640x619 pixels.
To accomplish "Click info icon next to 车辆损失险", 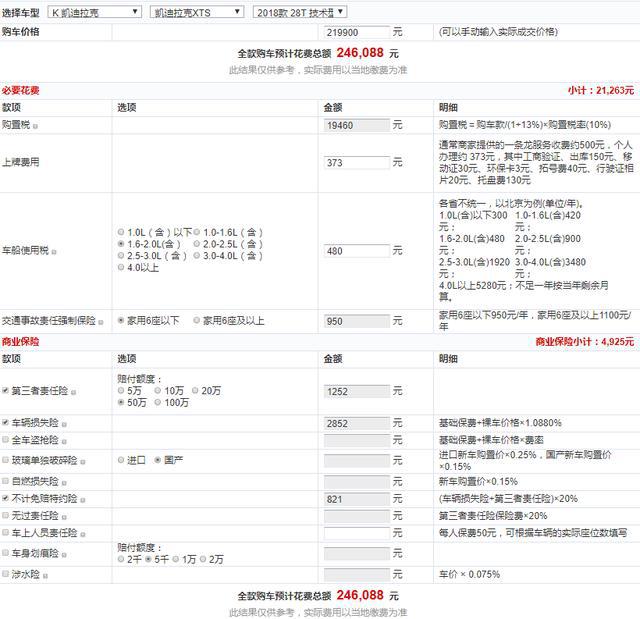I will 64,424.
